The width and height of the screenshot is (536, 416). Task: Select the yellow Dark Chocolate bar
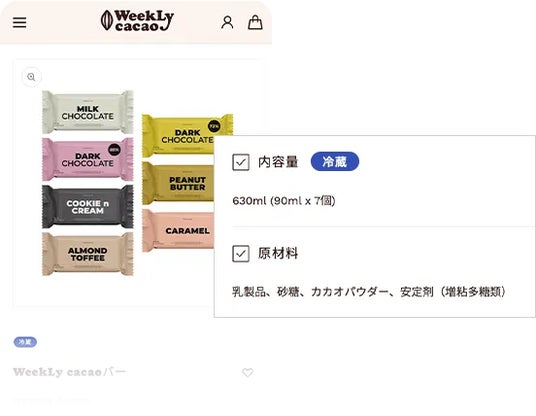178,136
